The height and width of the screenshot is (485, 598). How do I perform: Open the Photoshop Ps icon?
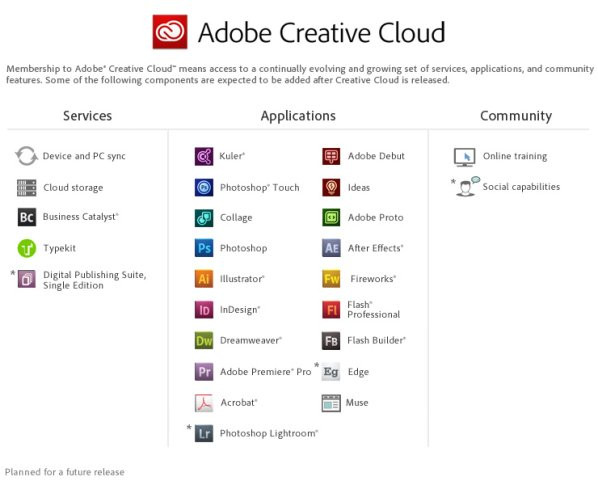coord(204,248)
